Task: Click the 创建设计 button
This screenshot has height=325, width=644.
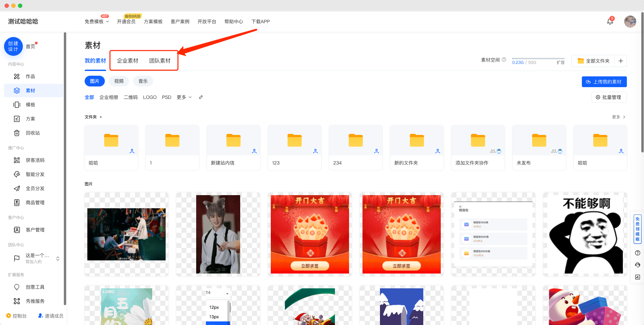Action: (13, 46)
